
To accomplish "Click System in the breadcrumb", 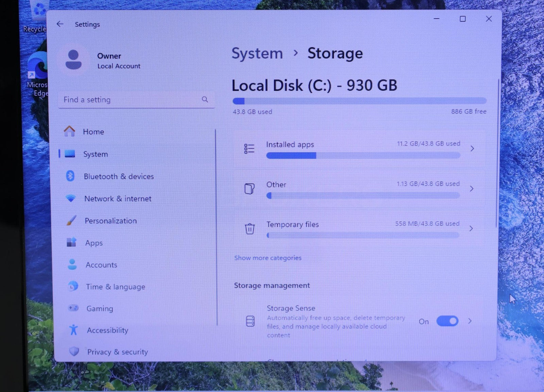I will pos(257,53).
